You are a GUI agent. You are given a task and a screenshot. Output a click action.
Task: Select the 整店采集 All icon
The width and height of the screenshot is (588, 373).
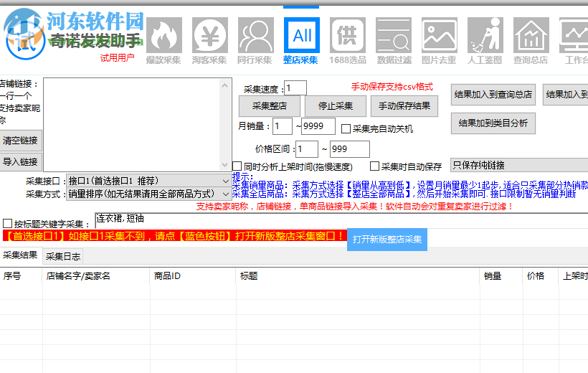point(301,36)
